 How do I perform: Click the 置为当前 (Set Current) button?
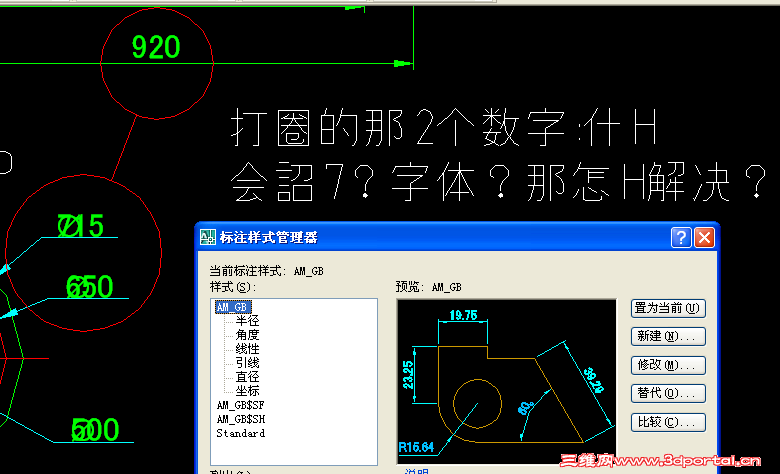pos(668,308)
